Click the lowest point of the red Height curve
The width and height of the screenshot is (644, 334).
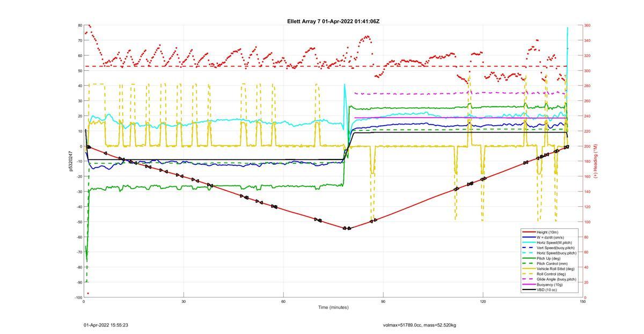[346, 228]
